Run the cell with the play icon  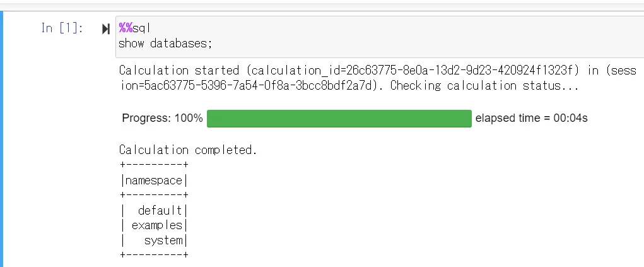point(106,29)
